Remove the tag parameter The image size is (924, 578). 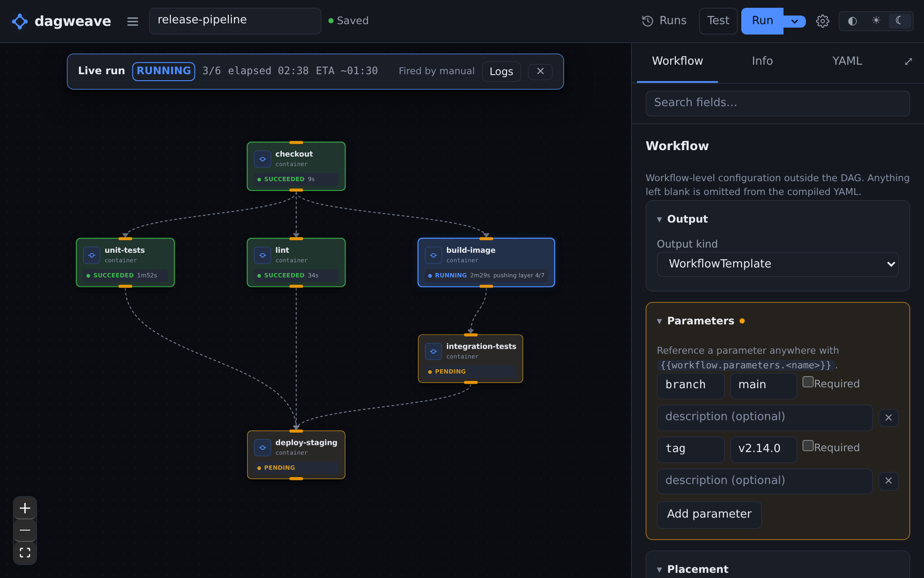(888, 481)
